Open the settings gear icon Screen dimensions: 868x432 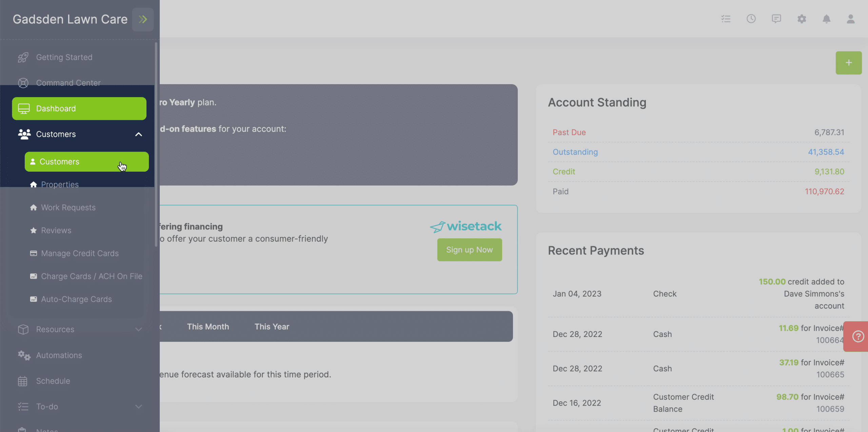[802, 19]
